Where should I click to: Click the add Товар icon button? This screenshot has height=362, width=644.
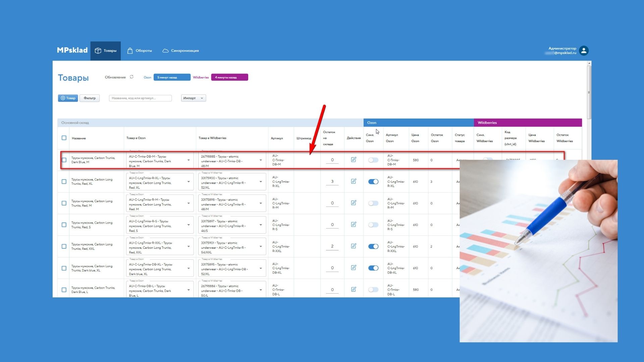tap(68, 98)
